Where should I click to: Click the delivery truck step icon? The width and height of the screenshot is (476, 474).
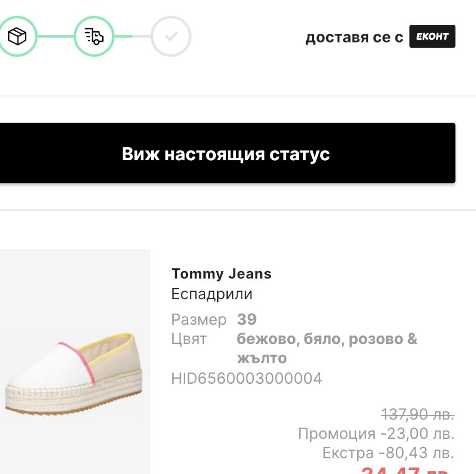[x=94, y=36]
